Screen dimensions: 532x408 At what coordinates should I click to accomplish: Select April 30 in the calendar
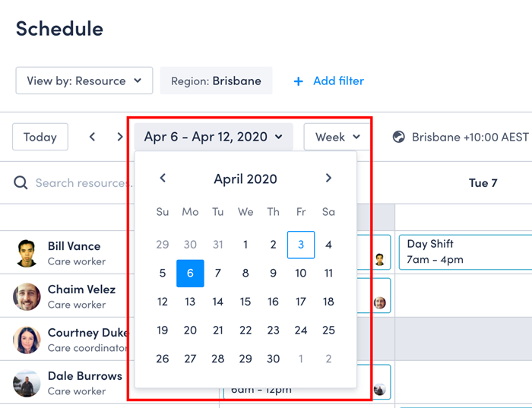(x=273, y=359)
